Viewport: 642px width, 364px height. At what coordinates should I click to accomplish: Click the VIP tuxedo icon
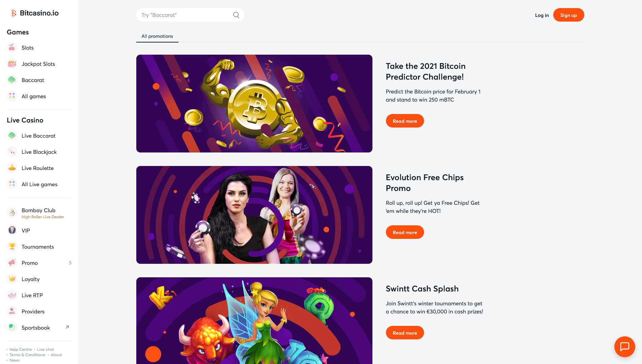pyautogui.click(x=12, y=230)
